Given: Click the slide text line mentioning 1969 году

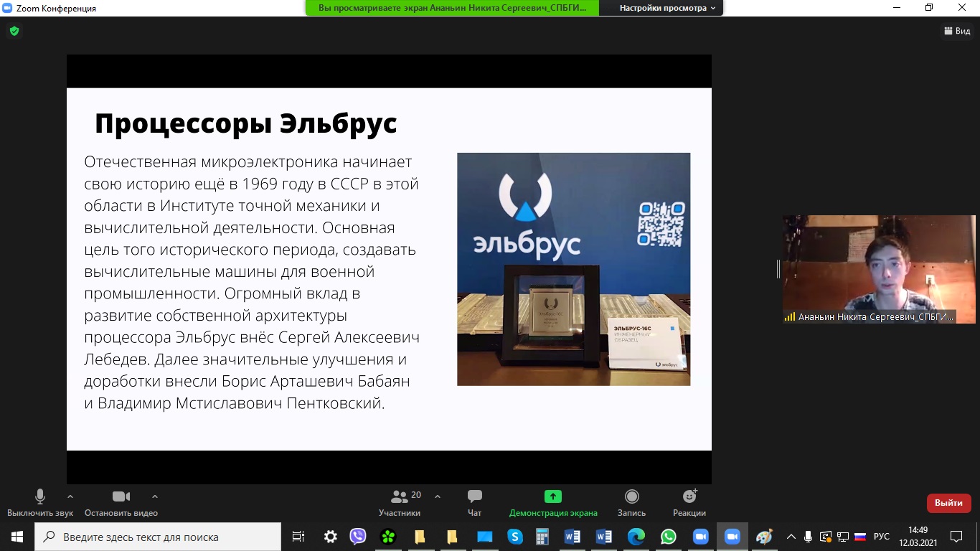Looking at the screenshot, I should tap(251, 184).
